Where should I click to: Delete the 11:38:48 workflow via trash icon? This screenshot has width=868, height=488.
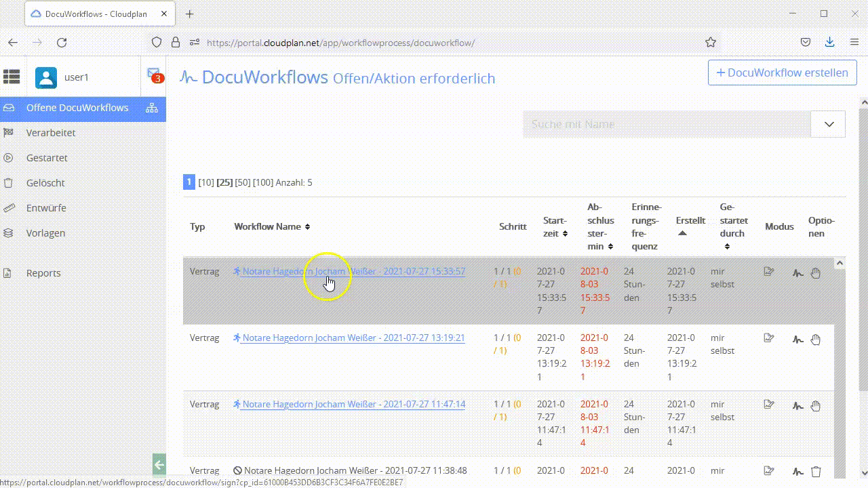816,471
